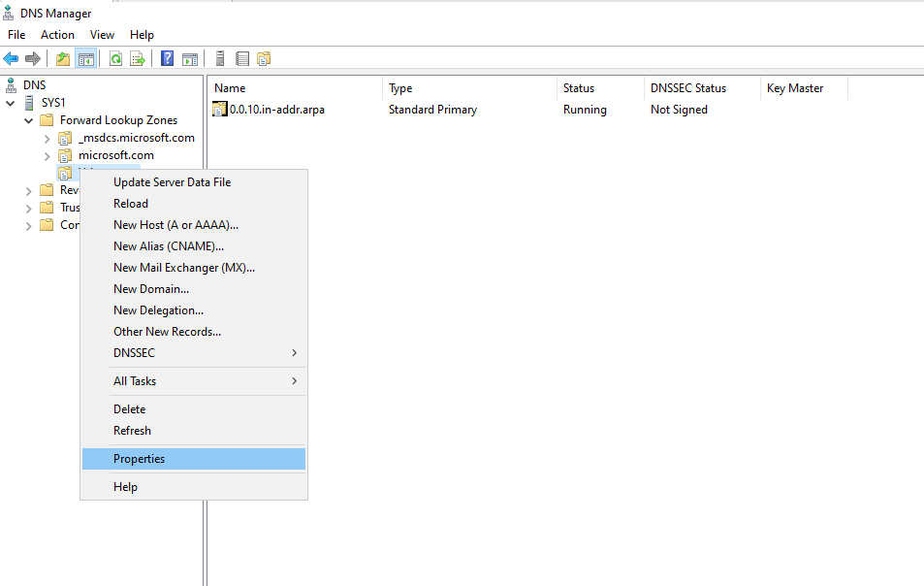Click the Export List toolbar icon
924x586 pixels.
[x=138, y=59]
